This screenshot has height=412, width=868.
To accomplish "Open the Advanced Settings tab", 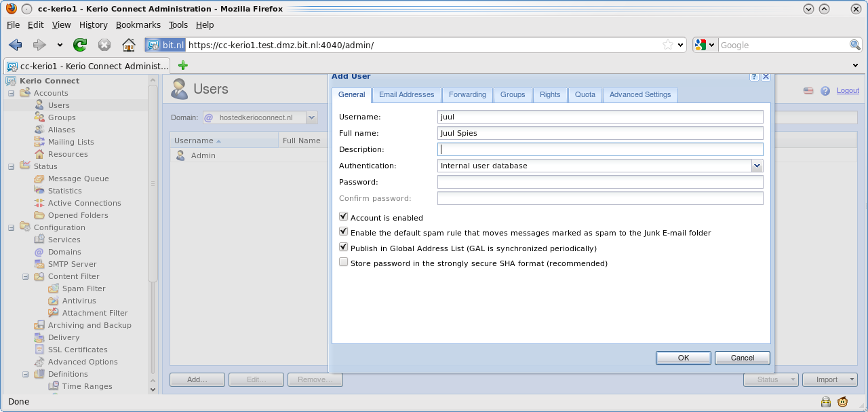I will [640, 95].
